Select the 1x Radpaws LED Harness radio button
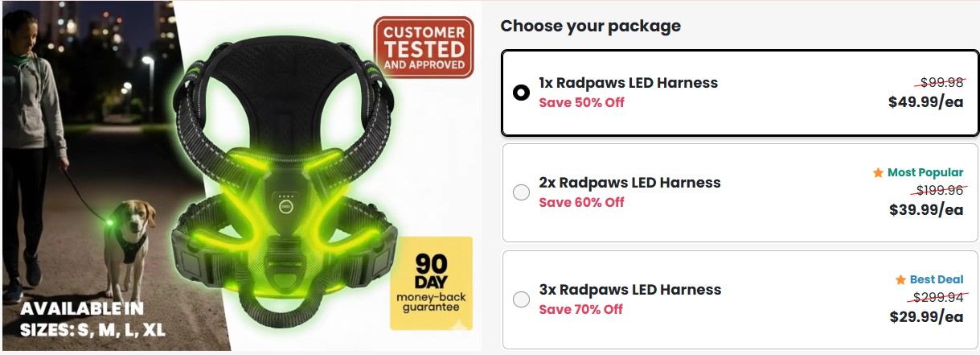This screenshot has width=980, height=355. point(521,93)
